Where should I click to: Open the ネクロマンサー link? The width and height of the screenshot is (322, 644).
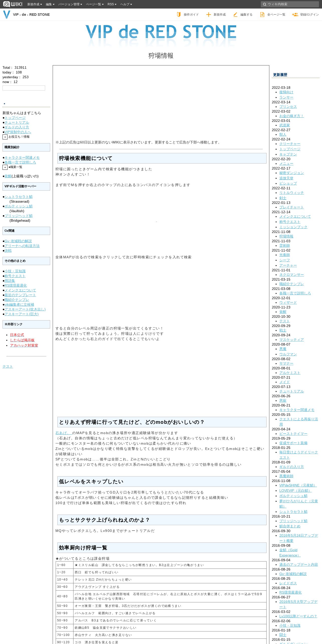click(x=292, y=275)
